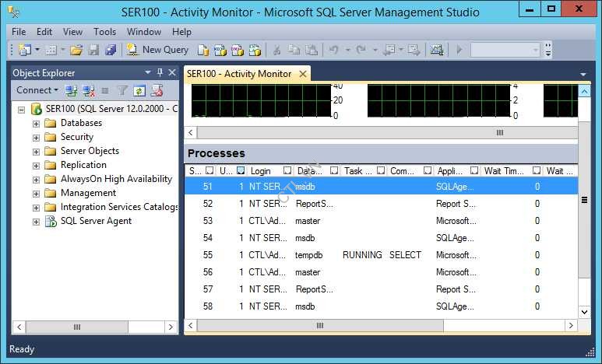
Task: Click the Analysis Services MDX Query icon
Action: tap(220, 50)
